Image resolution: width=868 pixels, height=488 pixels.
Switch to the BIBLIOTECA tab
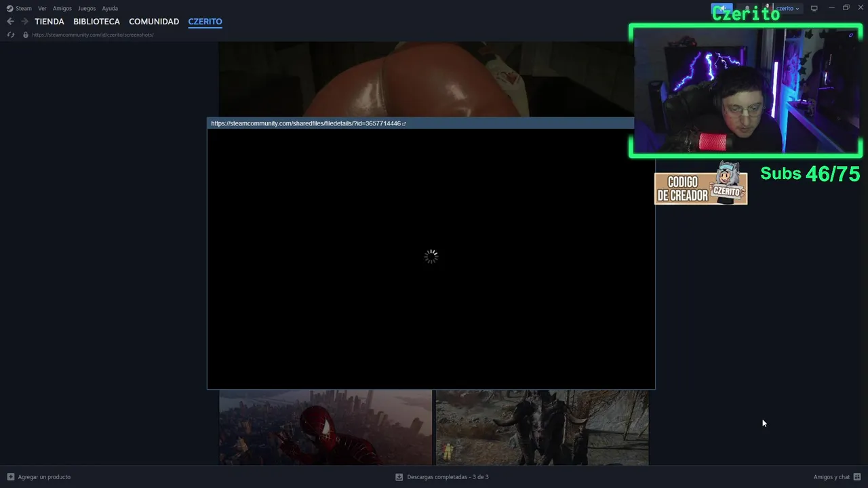[x=96, y=22]
